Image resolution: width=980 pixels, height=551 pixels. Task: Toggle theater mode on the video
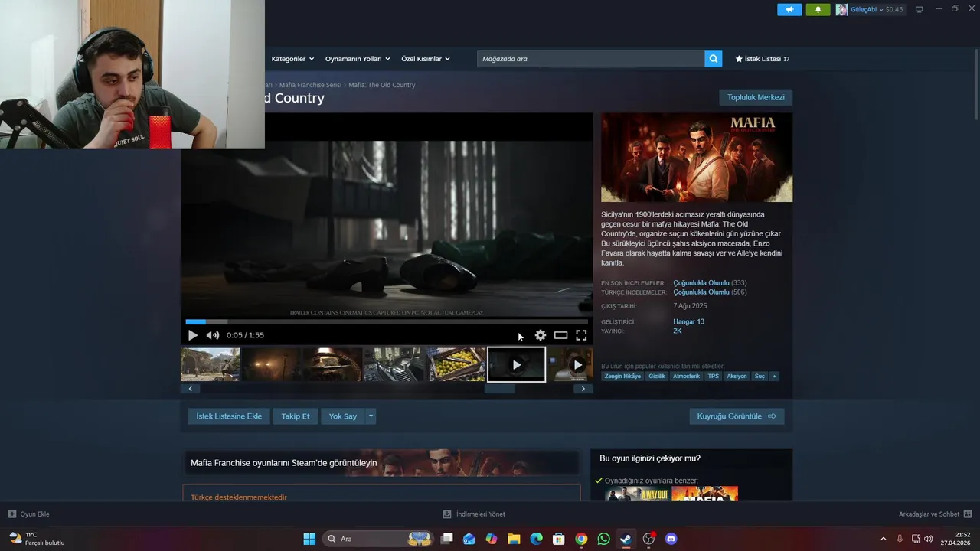point(560,335)
